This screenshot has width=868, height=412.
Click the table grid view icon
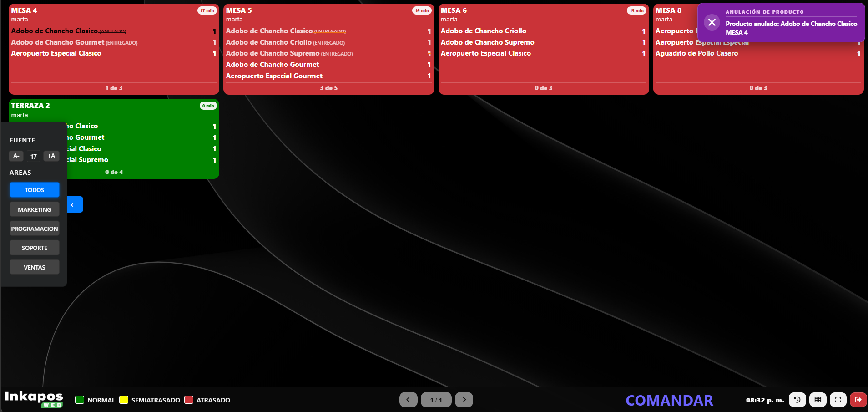(818, 400)
